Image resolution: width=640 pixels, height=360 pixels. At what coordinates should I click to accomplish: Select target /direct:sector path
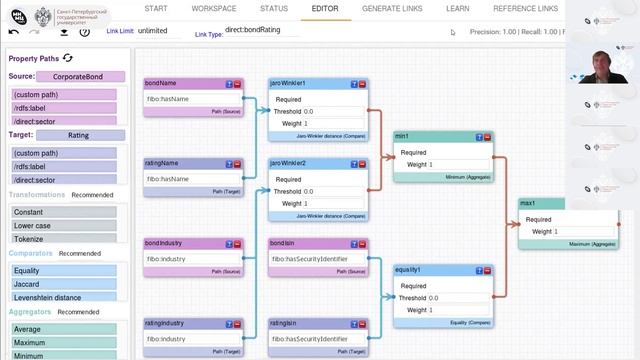tap(64, 179)
